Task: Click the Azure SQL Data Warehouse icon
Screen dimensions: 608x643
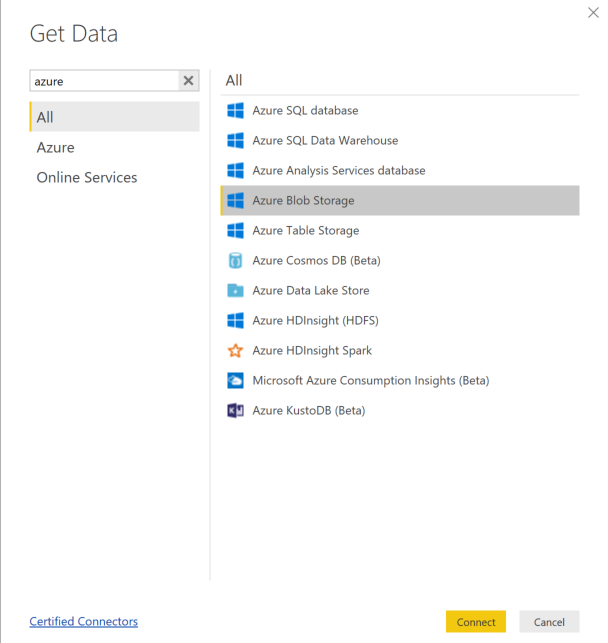Action: [236, 140]
